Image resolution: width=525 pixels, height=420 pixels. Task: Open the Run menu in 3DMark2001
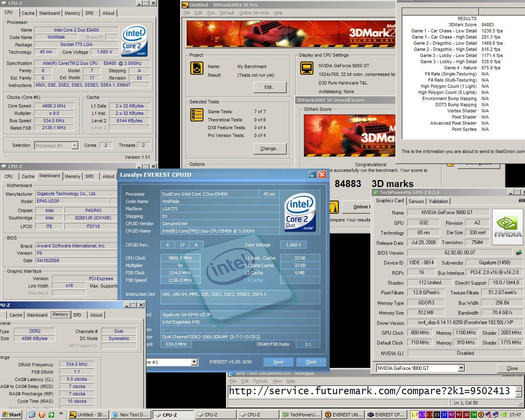click(211, 13)
